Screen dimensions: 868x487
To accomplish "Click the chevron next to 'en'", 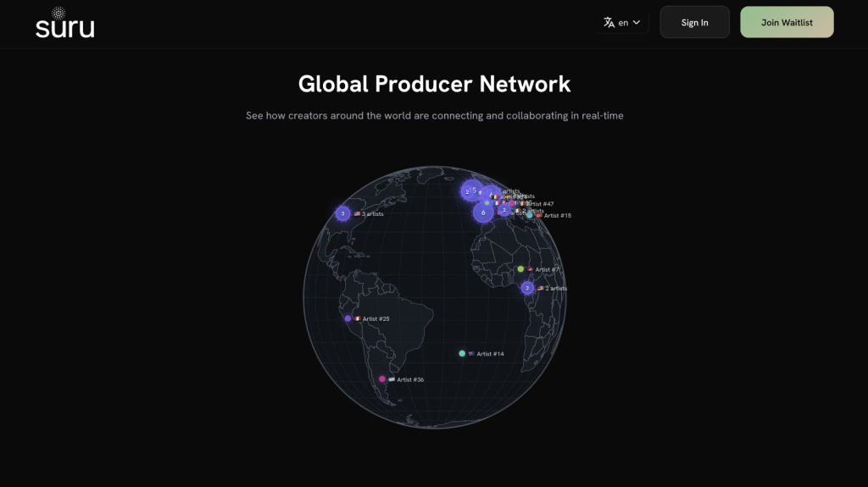I will point(637,23).
